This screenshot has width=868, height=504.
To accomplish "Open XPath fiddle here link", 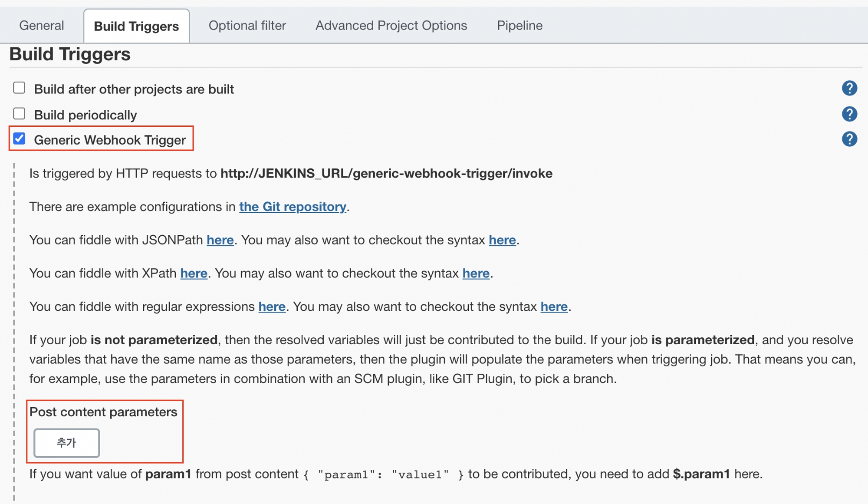I will (194, 273).
